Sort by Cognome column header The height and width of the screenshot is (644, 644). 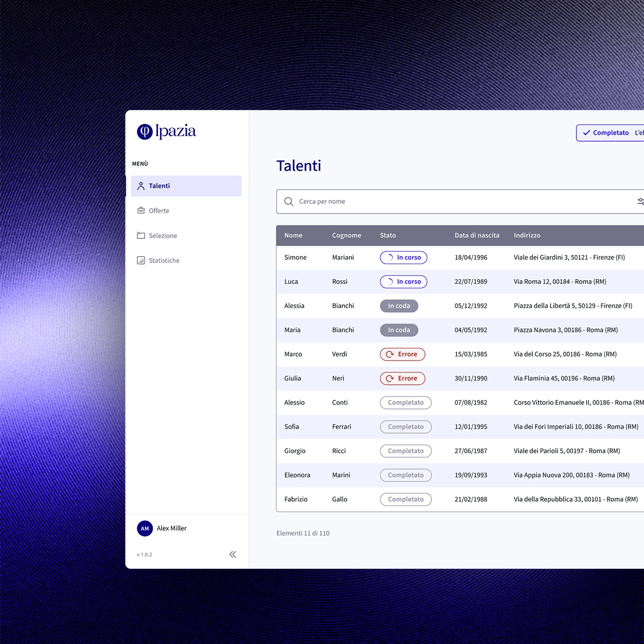(347, 236)
